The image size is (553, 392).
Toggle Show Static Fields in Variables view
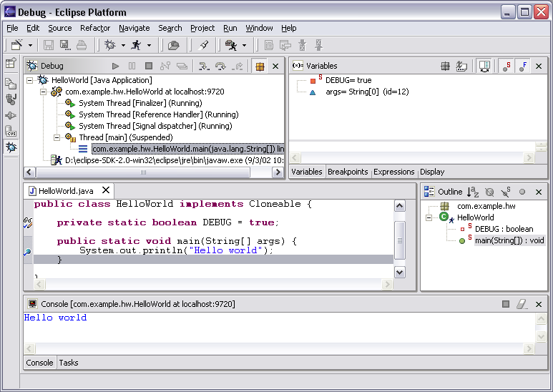pyautogui.click(x=506, y=66)
